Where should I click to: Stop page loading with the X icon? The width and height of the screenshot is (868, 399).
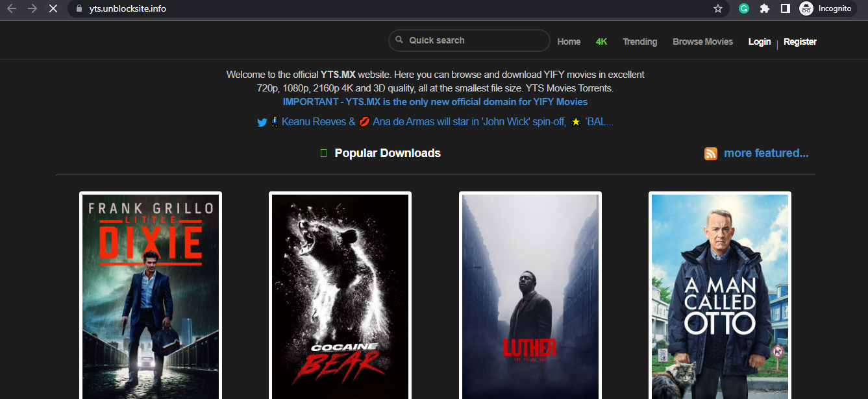tap(53, 8)
